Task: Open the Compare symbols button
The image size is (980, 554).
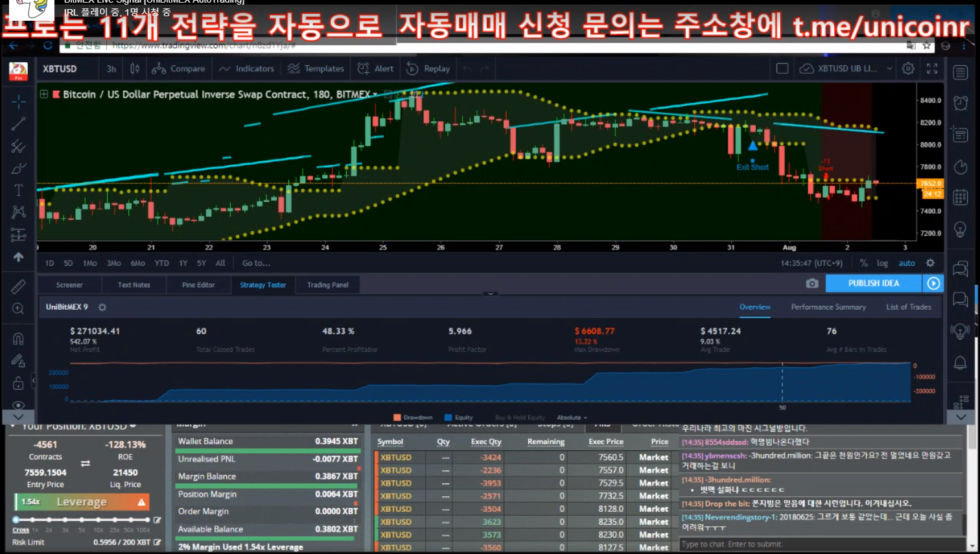Action: [178, 69]
